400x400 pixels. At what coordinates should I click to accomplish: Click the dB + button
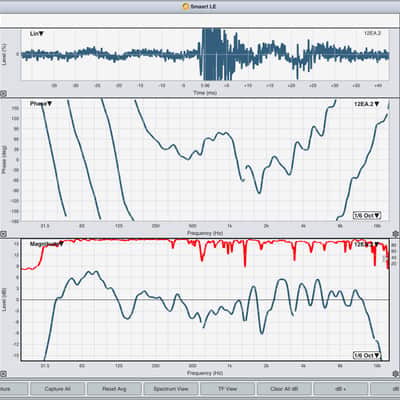point(341,389)
